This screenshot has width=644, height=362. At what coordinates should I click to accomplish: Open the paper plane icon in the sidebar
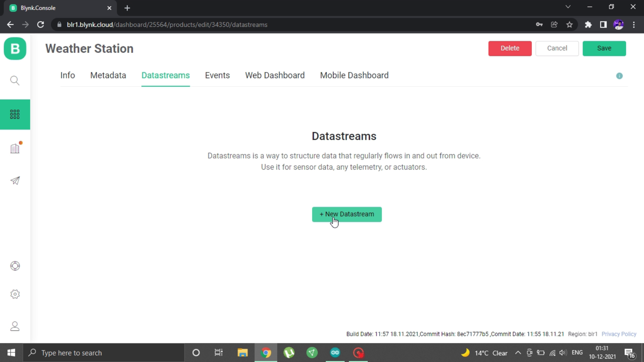[x=15, y=181]
